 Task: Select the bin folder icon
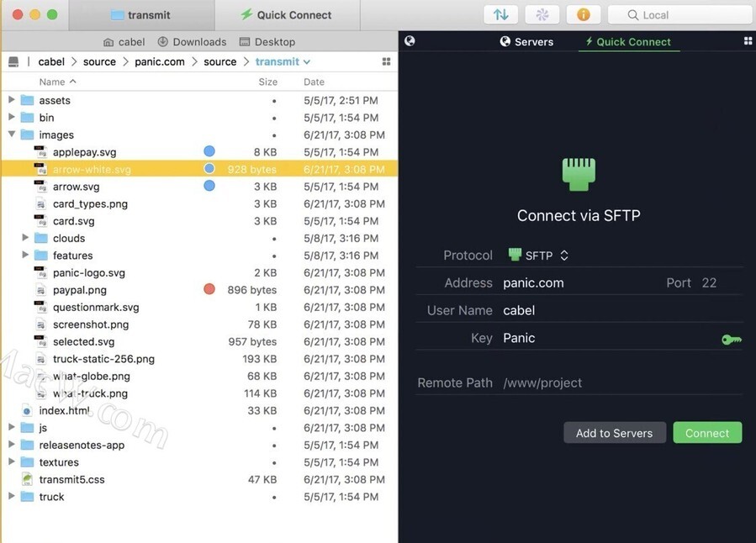tap(27, 118)
